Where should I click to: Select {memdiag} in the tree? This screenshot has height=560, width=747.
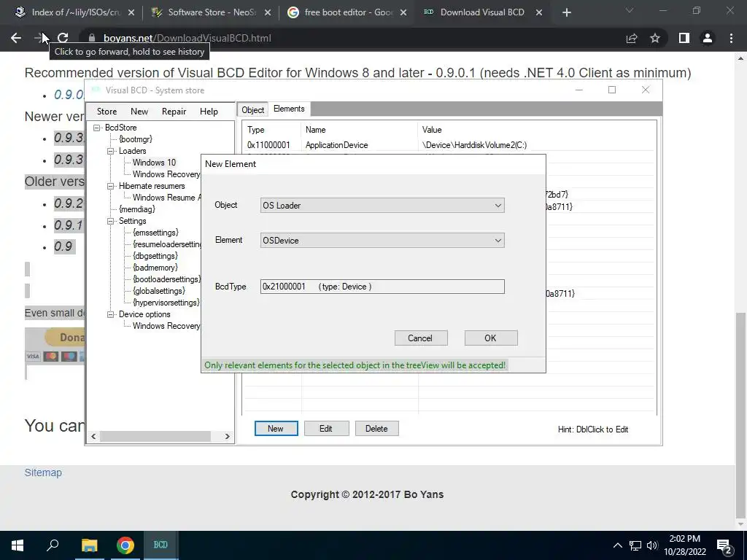click(x=137, y=209)
